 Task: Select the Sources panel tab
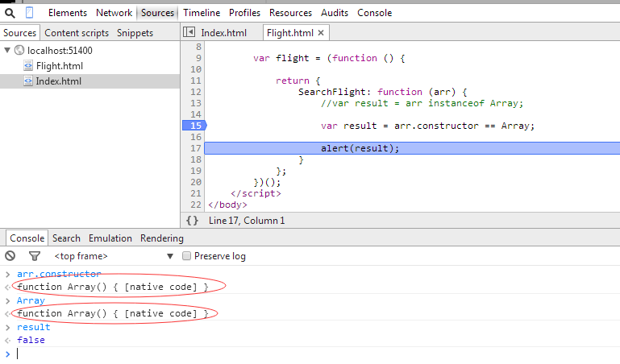click(157, 13)
